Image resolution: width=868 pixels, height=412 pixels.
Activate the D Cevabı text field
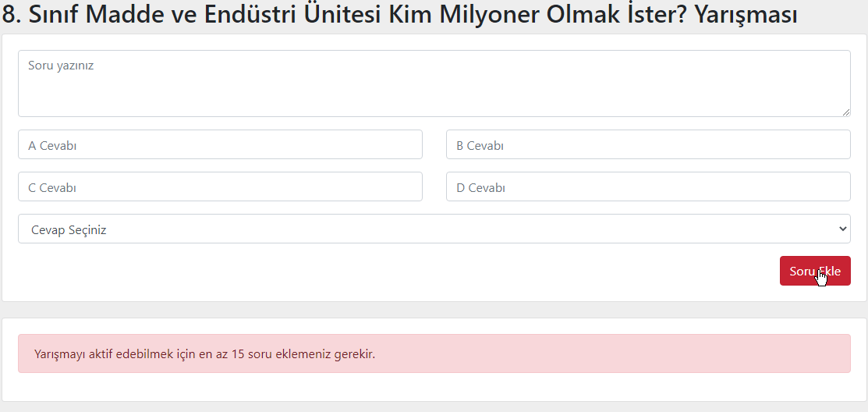pos(648,186)
